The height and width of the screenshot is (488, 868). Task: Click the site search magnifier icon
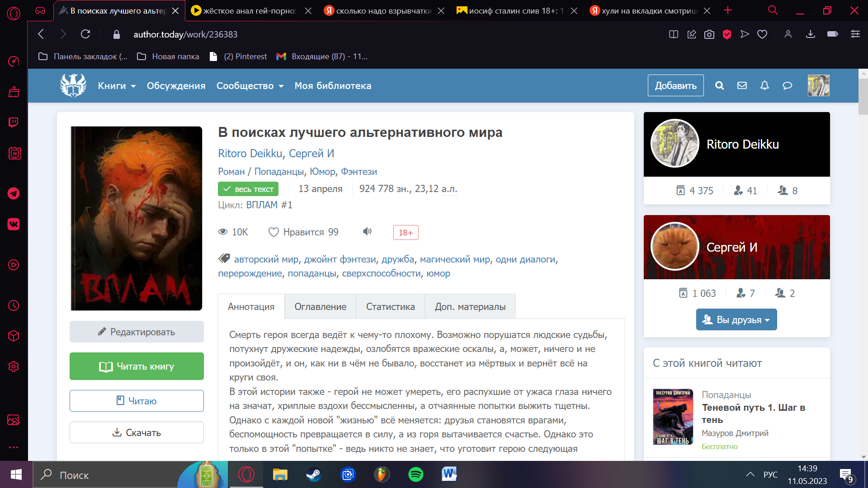tap(719, 85)
